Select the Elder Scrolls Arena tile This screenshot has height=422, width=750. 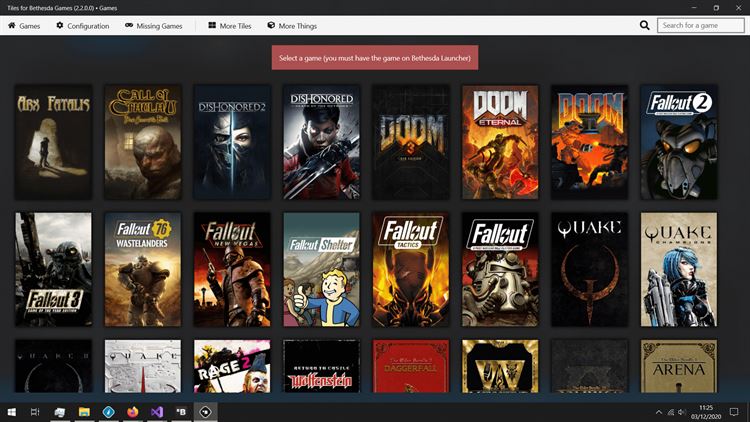coord(679,366)
